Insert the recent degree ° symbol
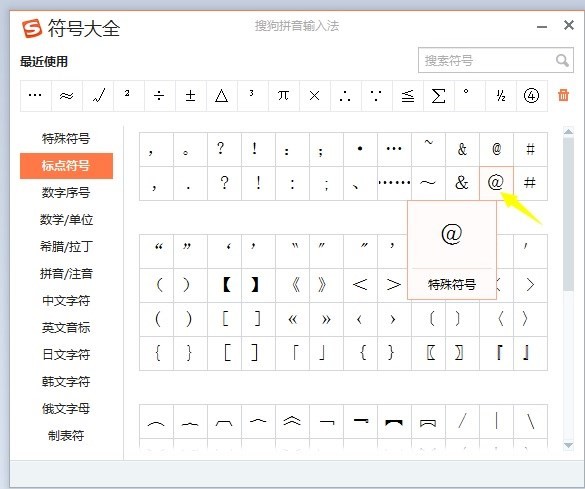The width and height of the screenshot is (585, 489). coord(469,96)
